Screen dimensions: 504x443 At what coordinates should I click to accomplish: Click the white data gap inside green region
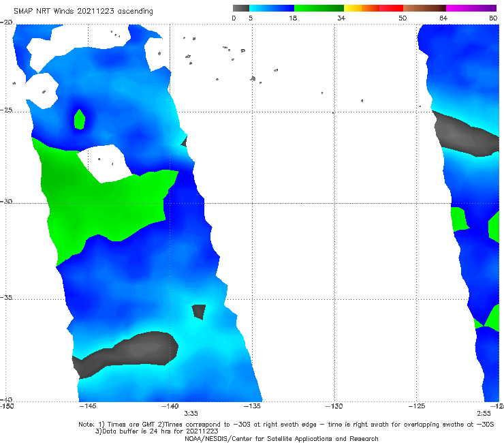pos(104,164)
